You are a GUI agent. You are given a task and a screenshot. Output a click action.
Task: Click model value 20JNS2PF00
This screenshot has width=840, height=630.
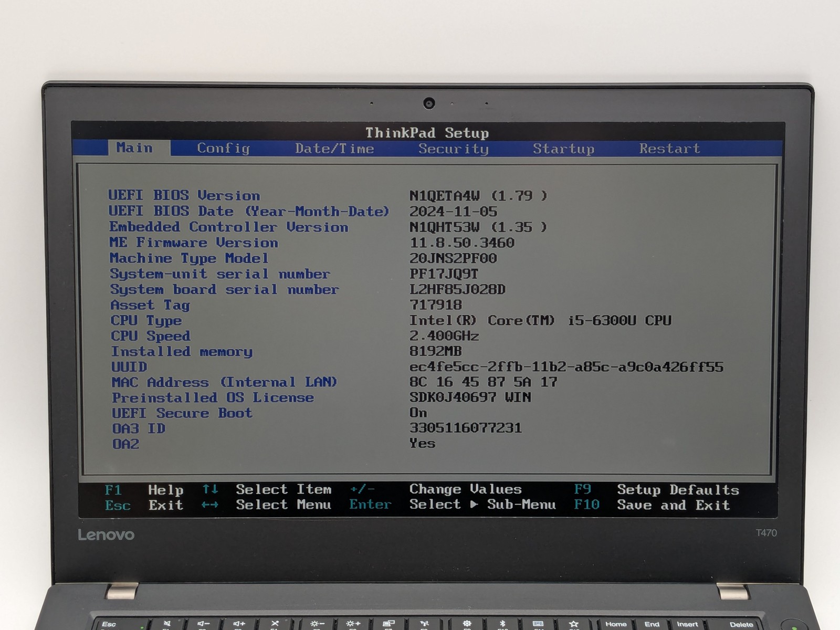coord(453,258)
